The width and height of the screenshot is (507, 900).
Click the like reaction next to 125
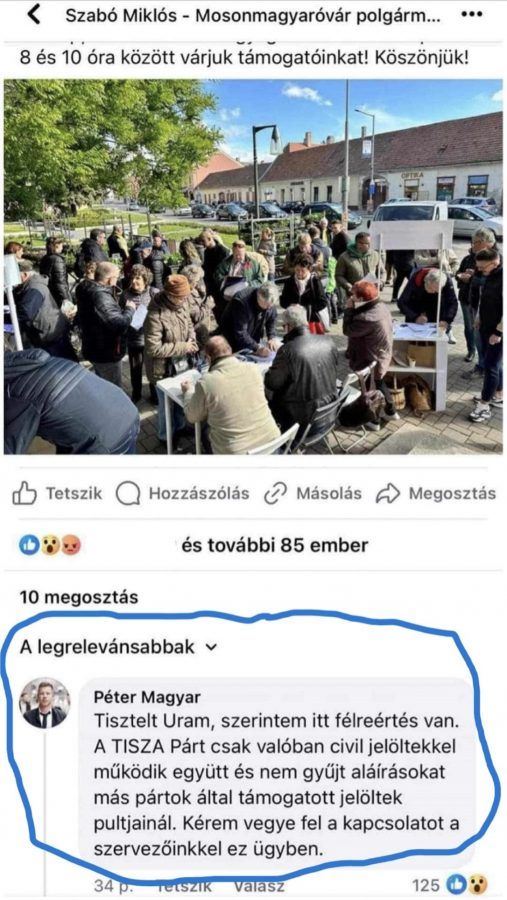point(456,885)
